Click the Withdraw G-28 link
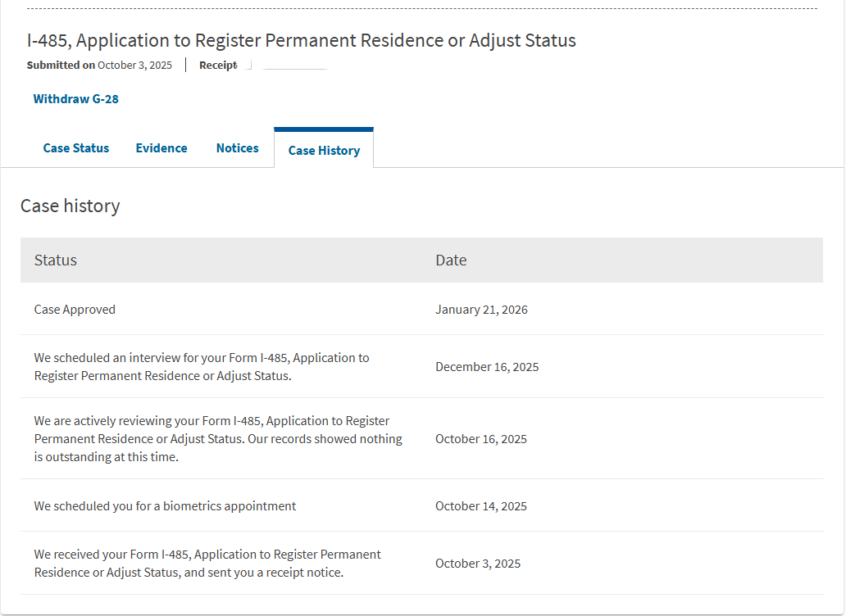The image size is (846, 616). click(76, 99)
